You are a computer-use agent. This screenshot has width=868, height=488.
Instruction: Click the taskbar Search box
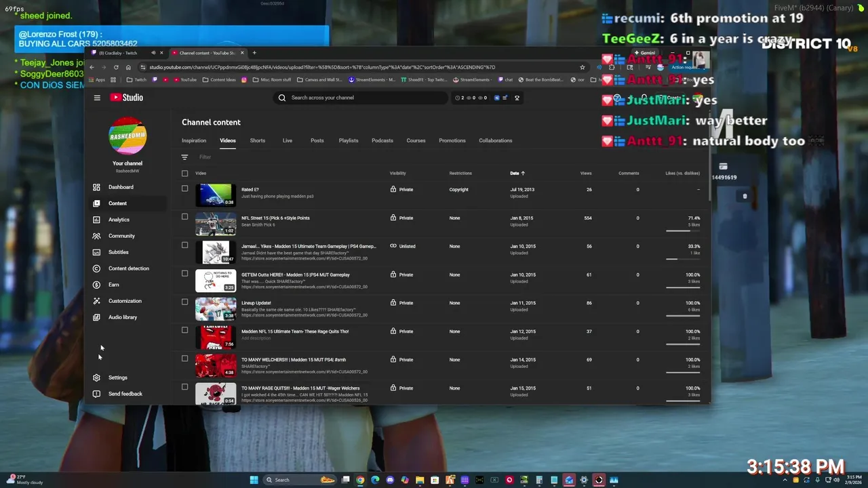[x=300, y=480]
